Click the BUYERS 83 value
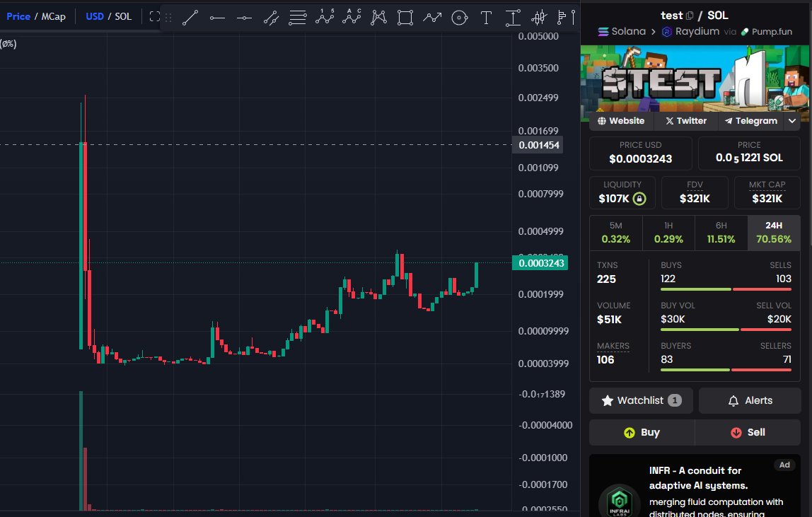This screenshot has width=812, height=517. point(666,359)
